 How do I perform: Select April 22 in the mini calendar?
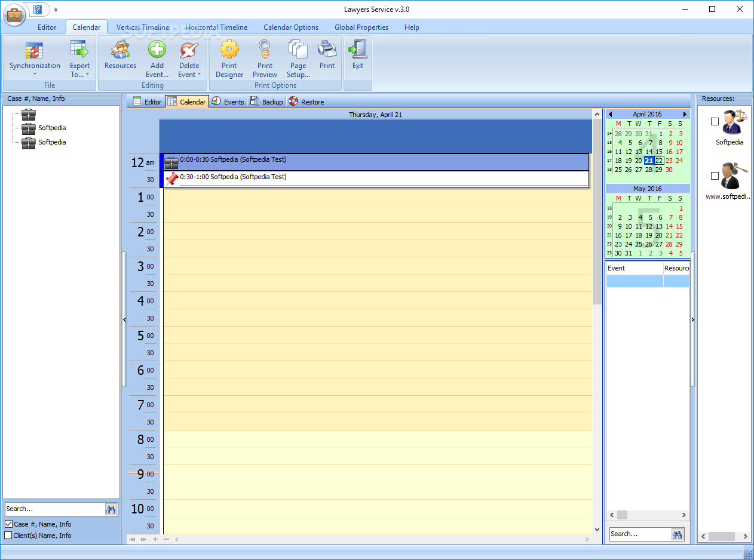658,161
